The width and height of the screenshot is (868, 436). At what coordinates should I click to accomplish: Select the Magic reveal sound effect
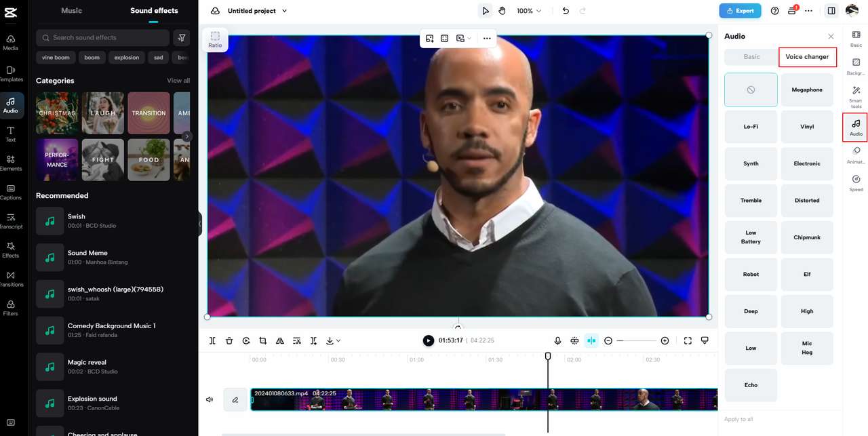113,366
